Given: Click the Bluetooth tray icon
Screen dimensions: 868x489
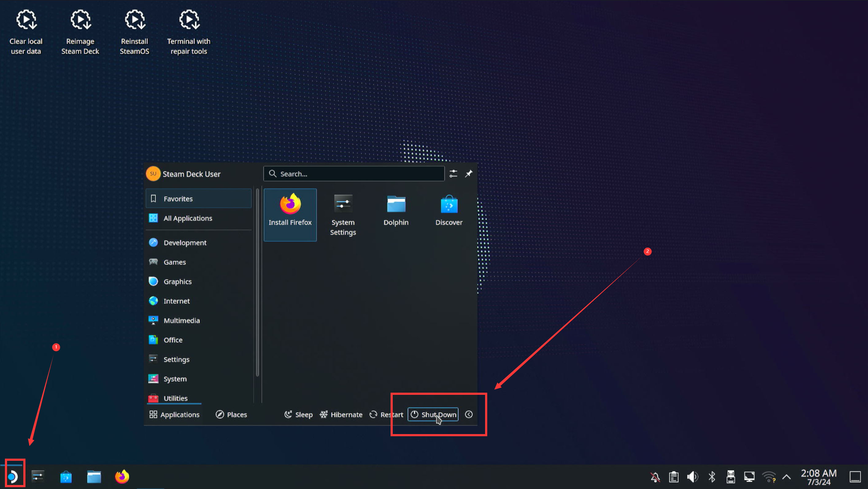Looking at the screenshot, I should pos(712,476).
